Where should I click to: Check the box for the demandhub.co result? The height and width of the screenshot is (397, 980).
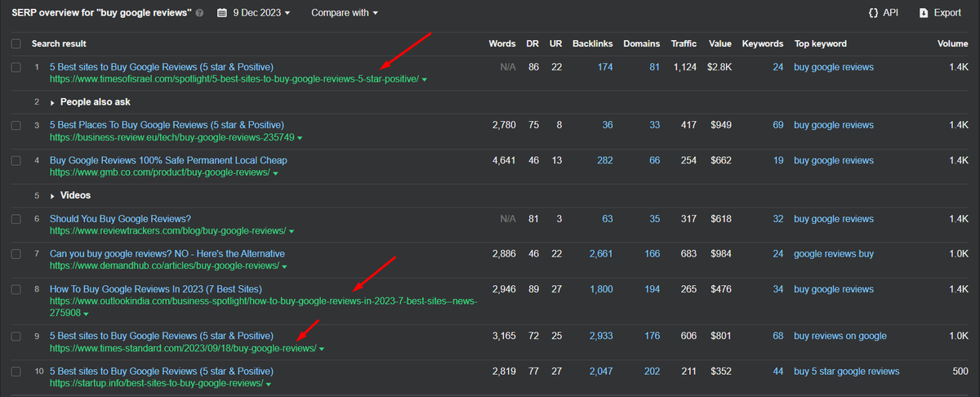pyautogui.click(x=16, y=254)
